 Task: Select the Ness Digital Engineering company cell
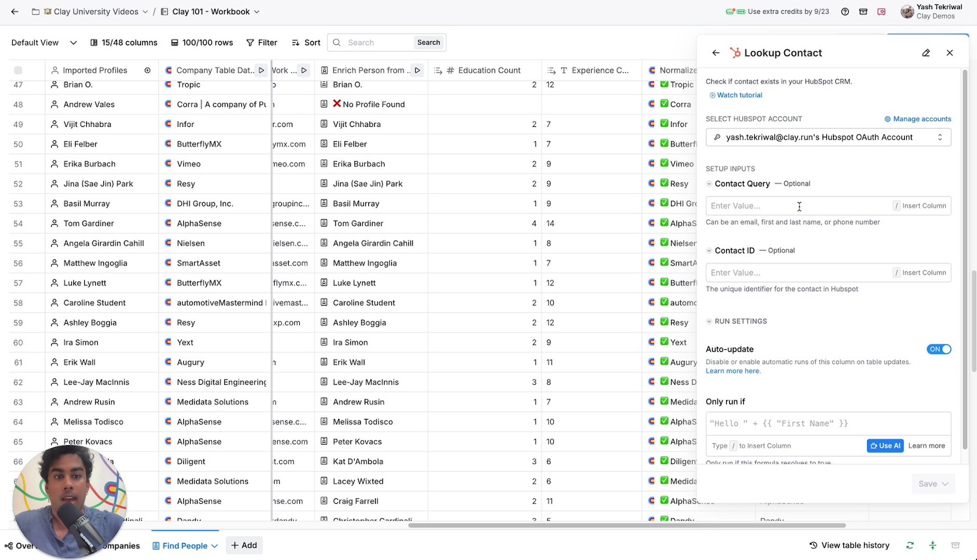pyautogui.click(x=215, y=382)
